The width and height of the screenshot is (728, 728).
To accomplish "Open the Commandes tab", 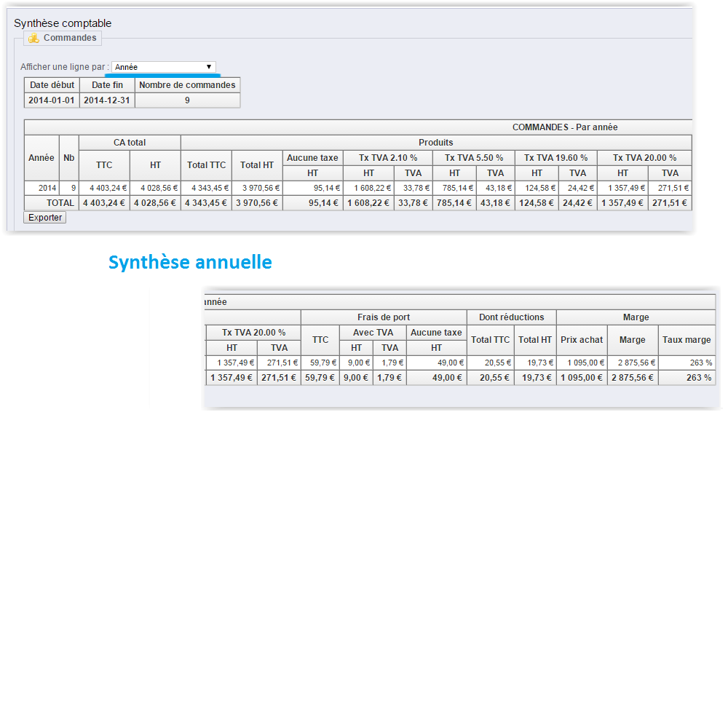I will click(x=69, y=38).
